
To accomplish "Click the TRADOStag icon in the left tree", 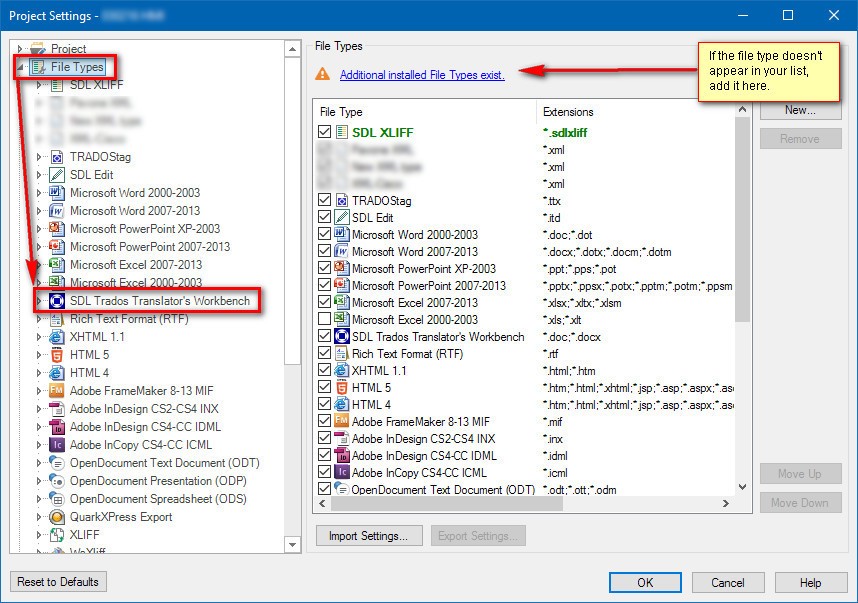I will point(56,157).
